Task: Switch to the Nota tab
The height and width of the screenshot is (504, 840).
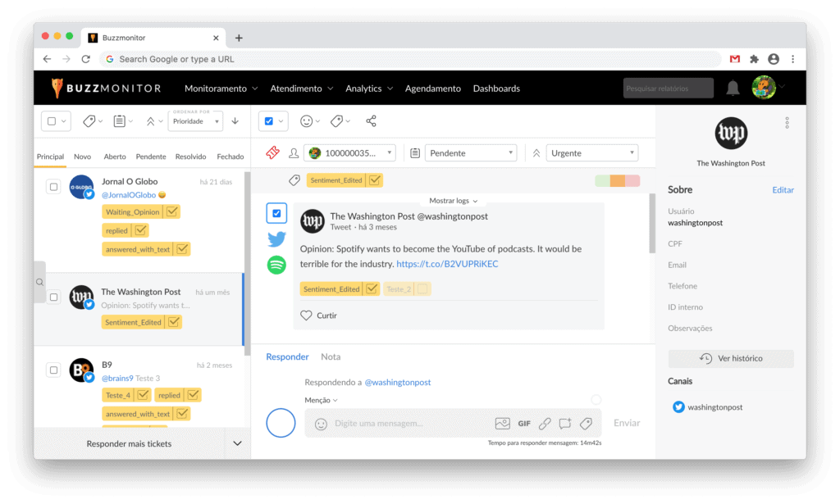Action: click(331, 357)
